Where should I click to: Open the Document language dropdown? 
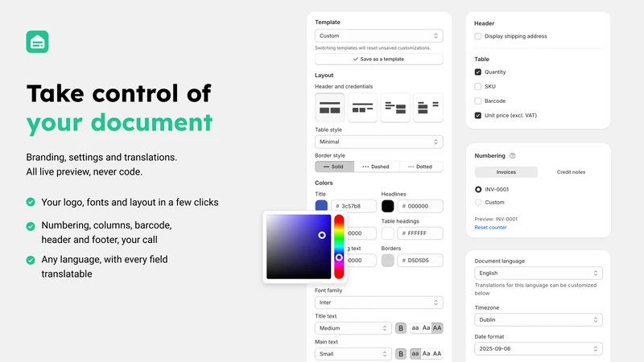coord(539,274)
